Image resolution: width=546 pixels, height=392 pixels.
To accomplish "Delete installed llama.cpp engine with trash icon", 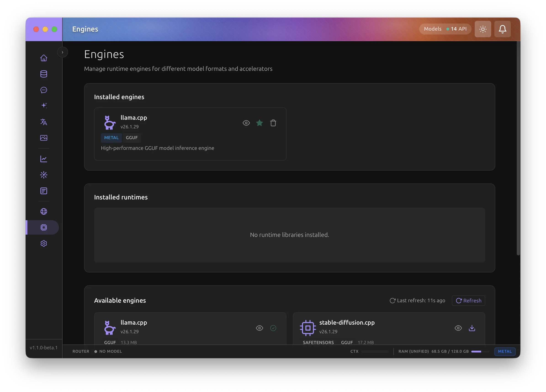I will pos(273,123).
